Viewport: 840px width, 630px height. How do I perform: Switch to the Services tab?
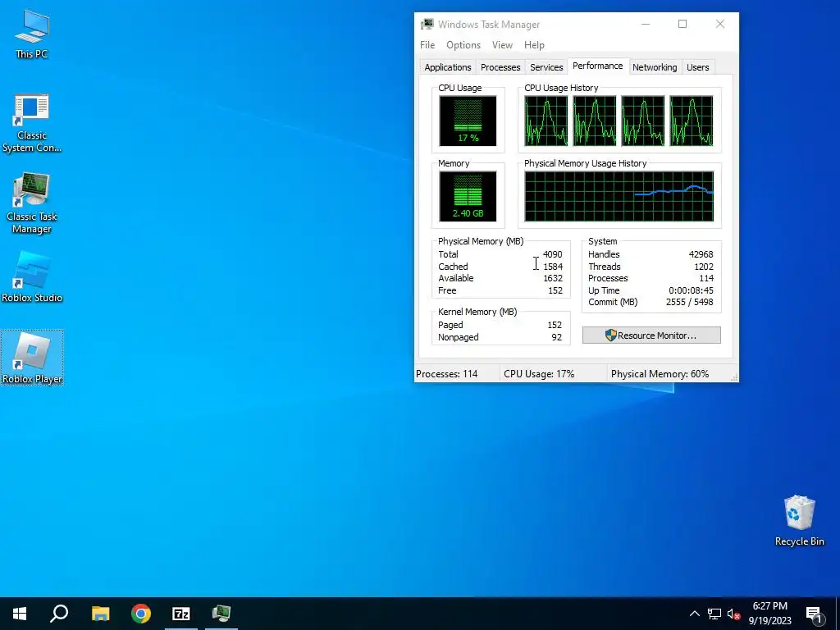click(546, 67)
